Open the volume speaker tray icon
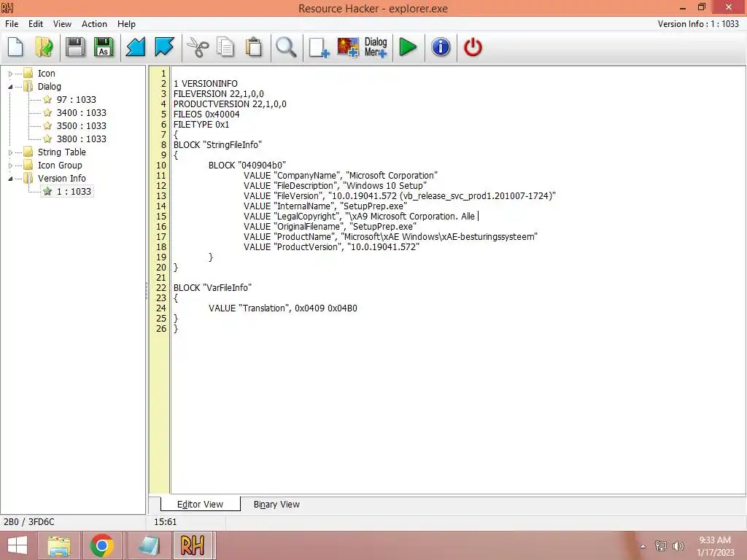The width and height of the screenshot is (747, 560). 678,546
